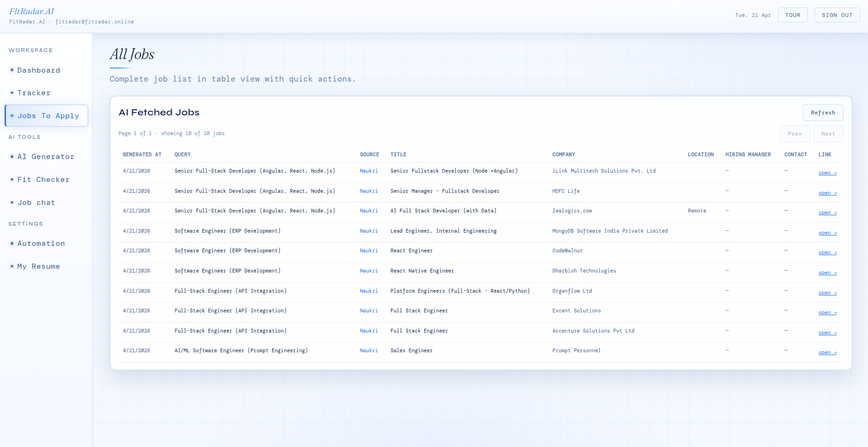Click the QUERY column header

(x=182, y=154)
